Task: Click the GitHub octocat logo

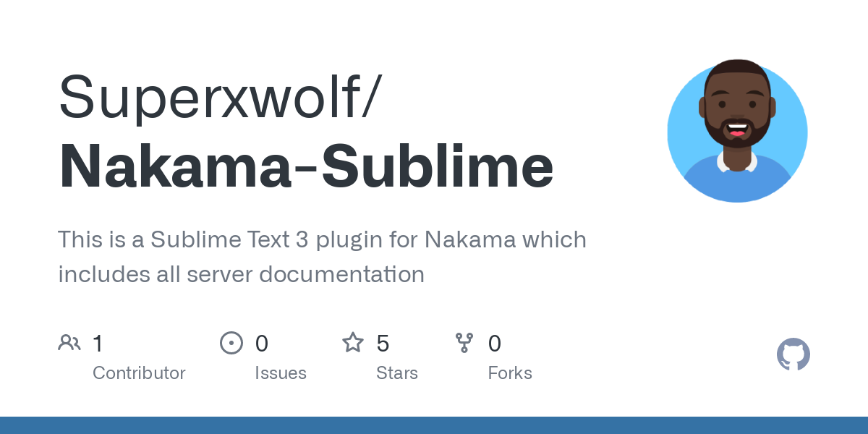Action: pyautogui.click(x=793, y=354)
